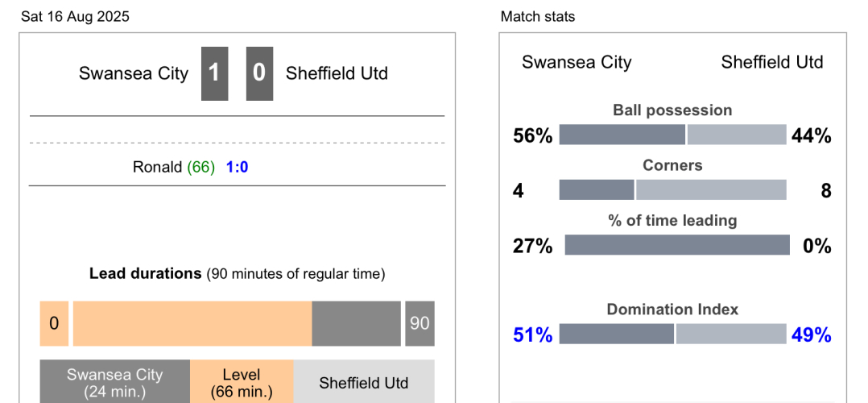This screenshot has width=868, height=403.
Task: Click Swansea City's score box showing 1
Action: click(x=214, y=73)
